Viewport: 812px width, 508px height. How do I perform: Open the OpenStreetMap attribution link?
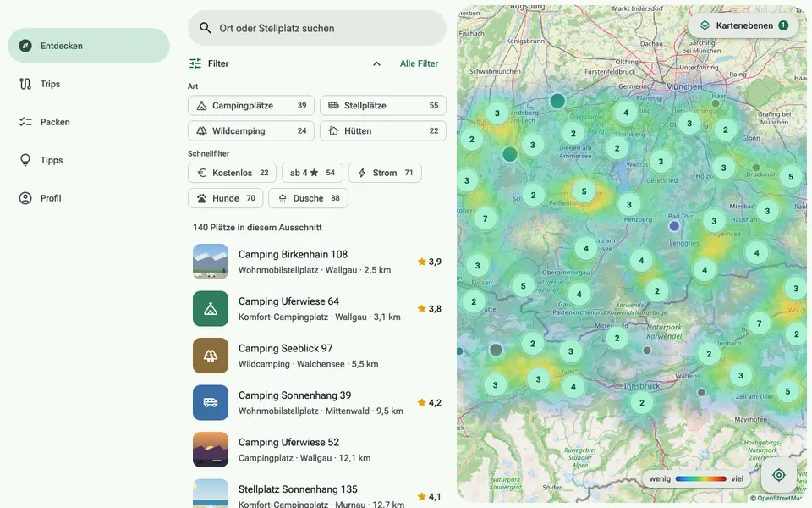778,498
